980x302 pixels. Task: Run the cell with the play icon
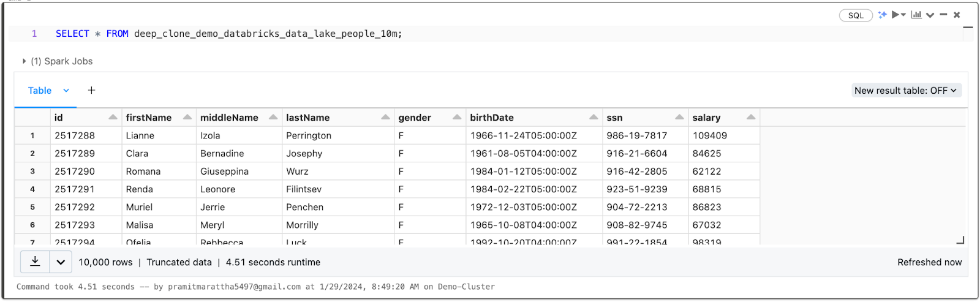[895, 15]
